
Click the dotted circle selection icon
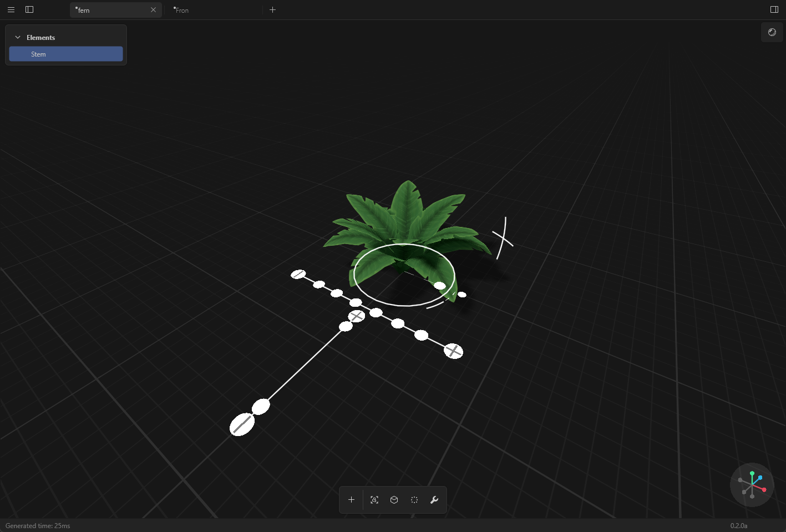tap(414, 500)
